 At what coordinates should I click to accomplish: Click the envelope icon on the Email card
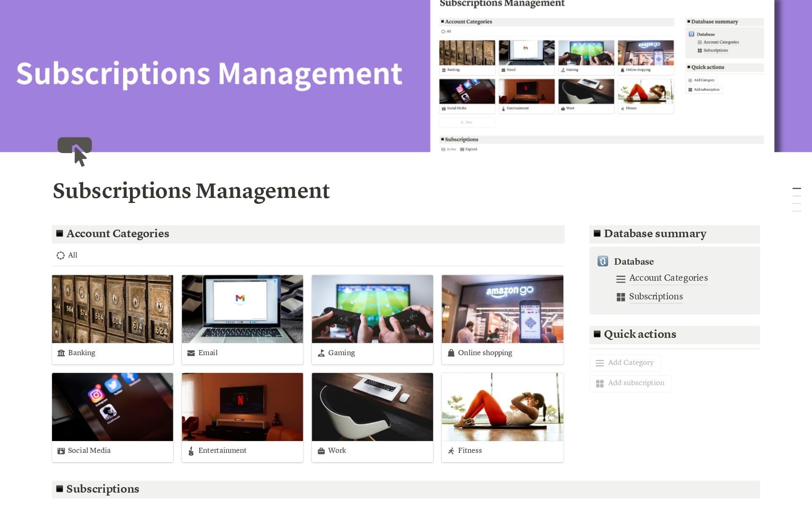[x=191, y=353]
